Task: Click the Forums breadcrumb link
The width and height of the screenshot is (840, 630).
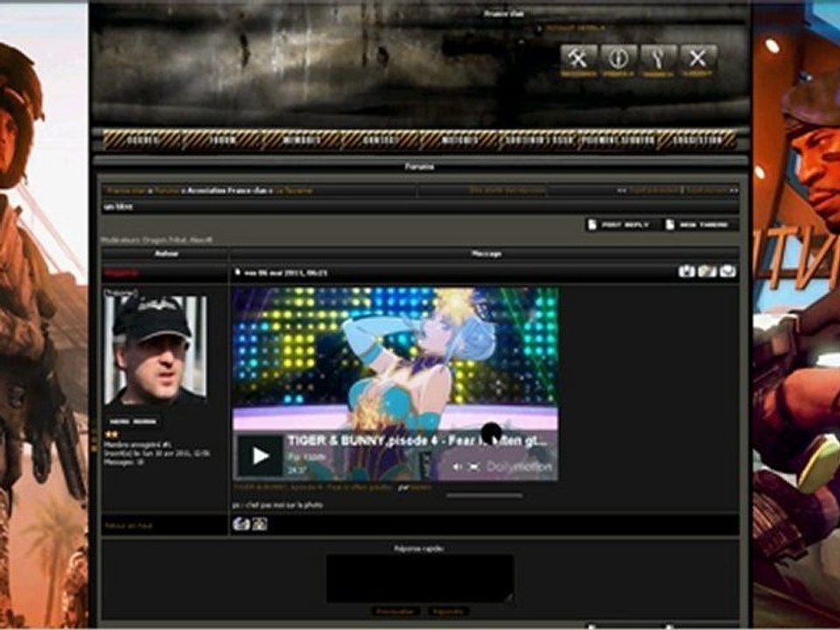Action: [x=166, y=191]
